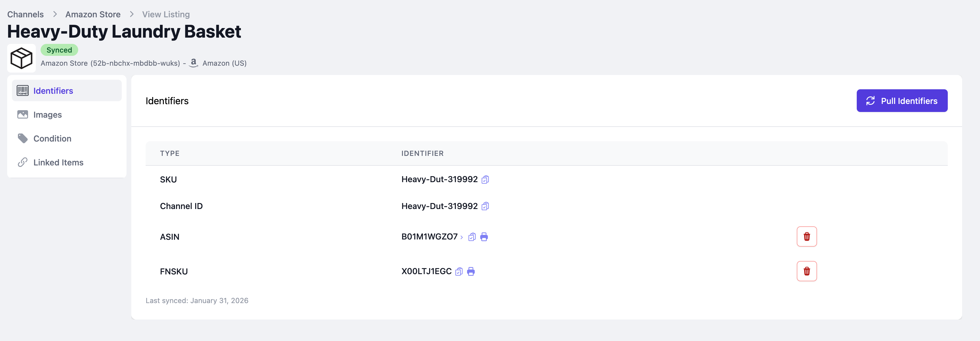The height and width of the screenshot is (341, 980).
Task: Go back to Amazon Store breadcrumb
Action: tap(93, 14)
